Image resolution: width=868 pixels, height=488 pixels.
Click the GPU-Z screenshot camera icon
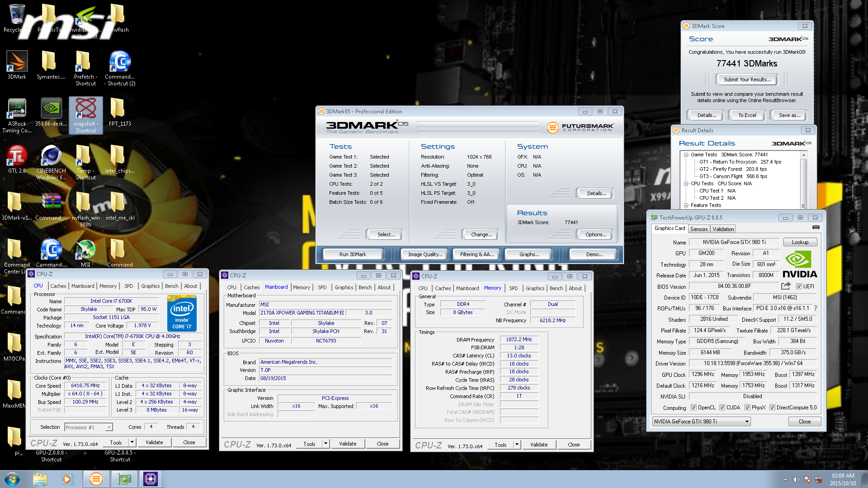816,227
